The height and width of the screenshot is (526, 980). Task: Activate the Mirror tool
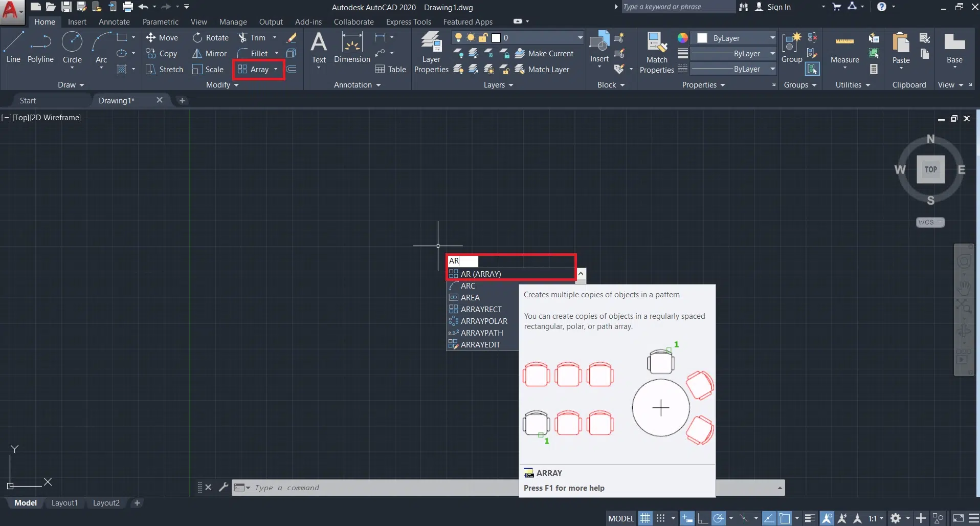click(210, 54)
